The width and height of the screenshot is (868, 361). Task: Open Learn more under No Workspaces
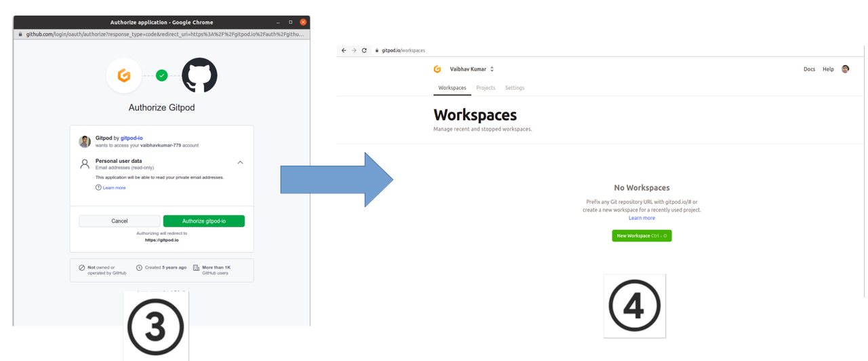click(x=642, y=218)
